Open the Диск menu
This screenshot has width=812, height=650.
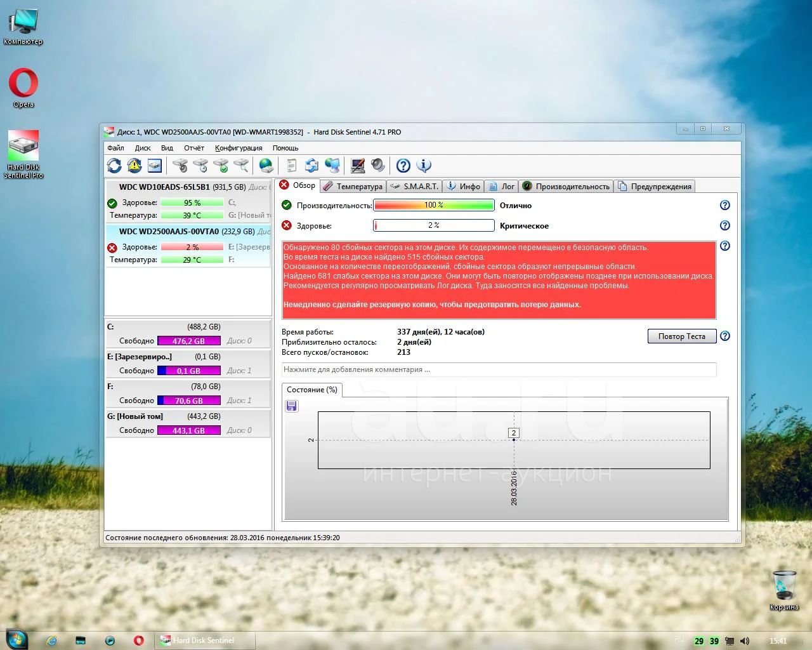pyautogui.click(x=143, y=148)
